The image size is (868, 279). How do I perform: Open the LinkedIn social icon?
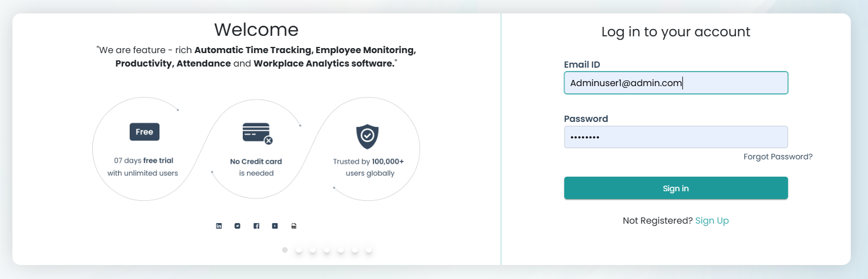[219, 226]
